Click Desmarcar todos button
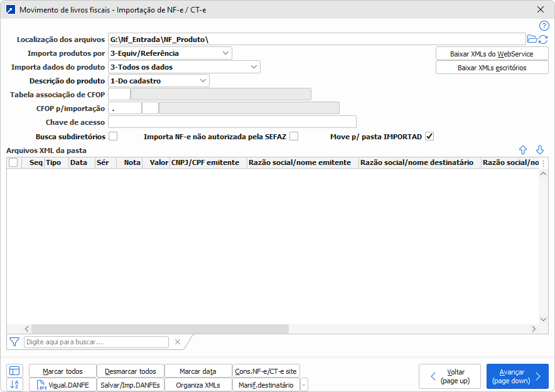The width and height of the screenshot is (555, 392). [x=131, y=371]
